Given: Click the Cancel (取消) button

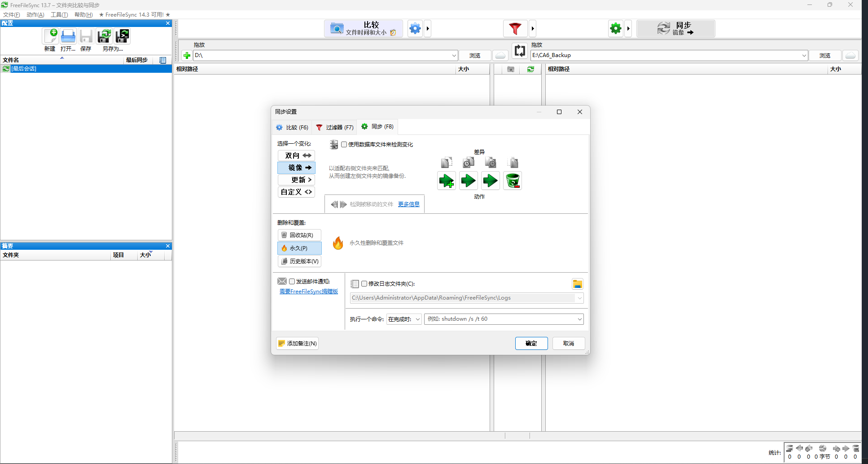Looking at the screenshot, I should (x=569, y=344).
